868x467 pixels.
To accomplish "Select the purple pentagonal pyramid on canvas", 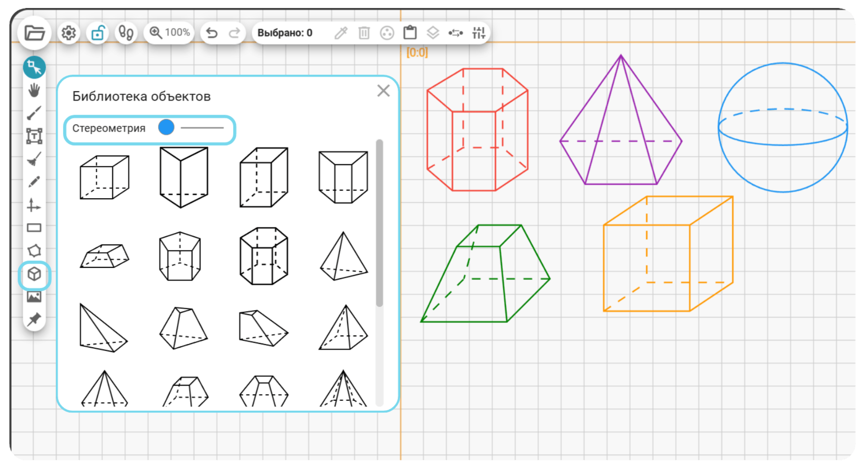I will 620,120.
